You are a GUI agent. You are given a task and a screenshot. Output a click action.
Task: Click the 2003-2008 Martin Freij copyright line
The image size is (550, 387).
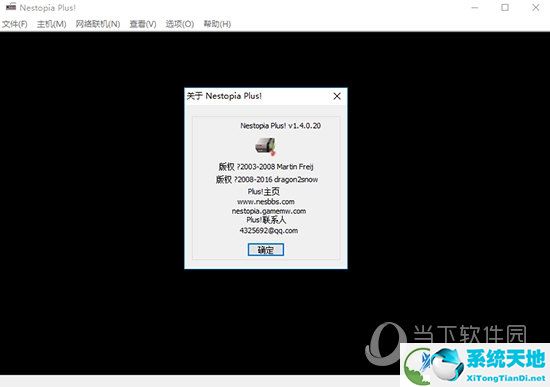266,167
